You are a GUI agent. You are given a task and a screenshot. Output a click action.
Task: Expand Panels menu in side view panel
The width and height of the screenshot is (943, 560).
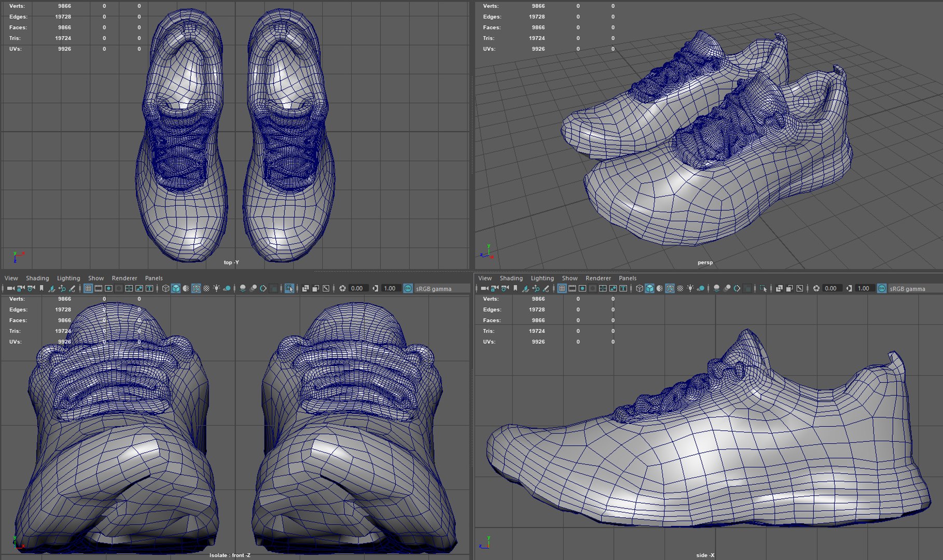[627, 278]
